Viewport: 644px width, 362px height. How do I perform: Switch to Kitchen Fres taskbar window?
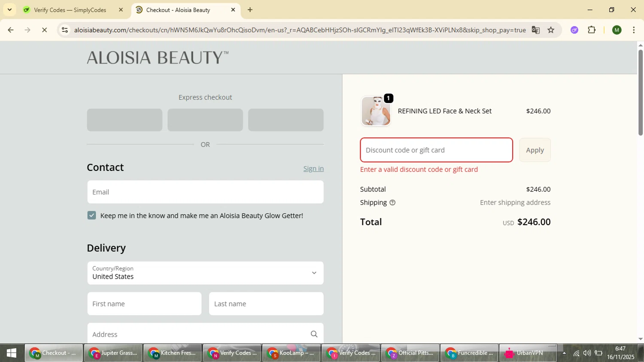coord(172,353)
